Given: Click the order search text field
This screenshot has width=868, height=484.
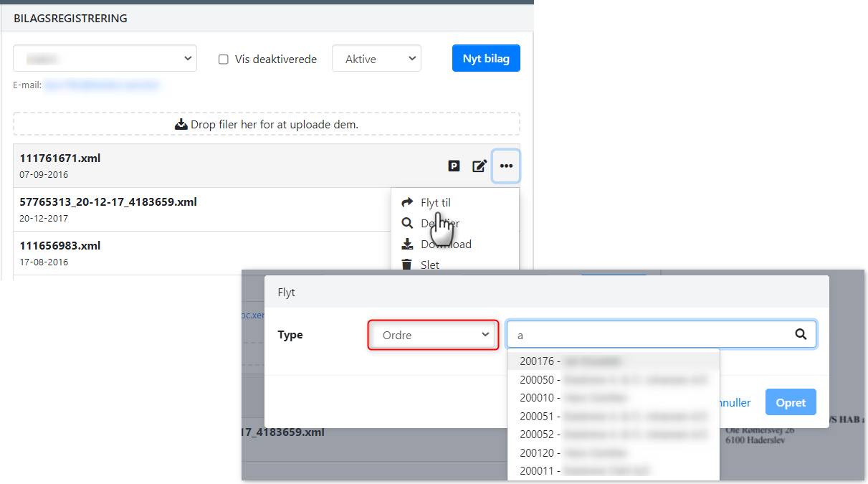Looking at the screenshot, I should point(645,334).
